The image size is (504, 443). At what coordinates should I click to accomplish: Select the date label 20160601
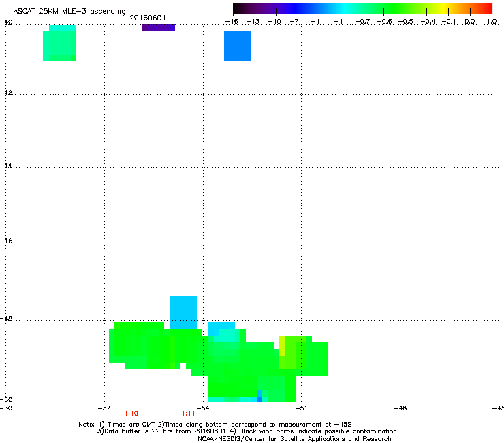point(148,18)
